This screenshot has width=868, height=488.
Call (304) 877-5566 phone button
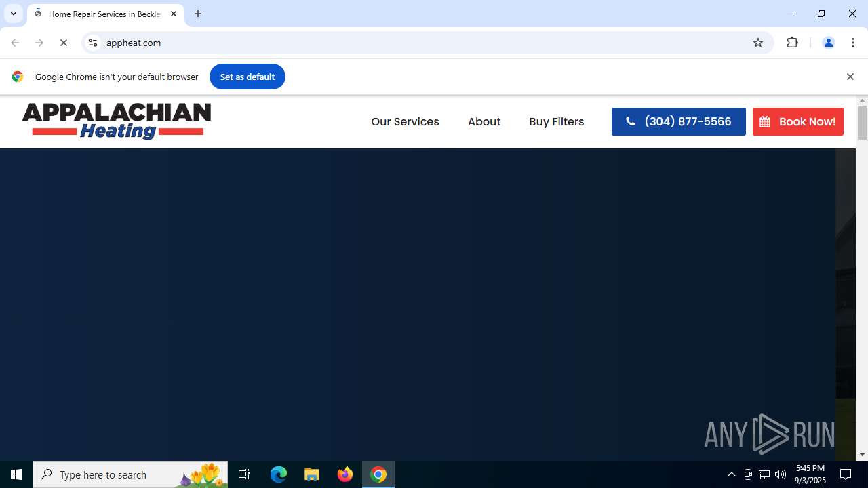(678, 122)
